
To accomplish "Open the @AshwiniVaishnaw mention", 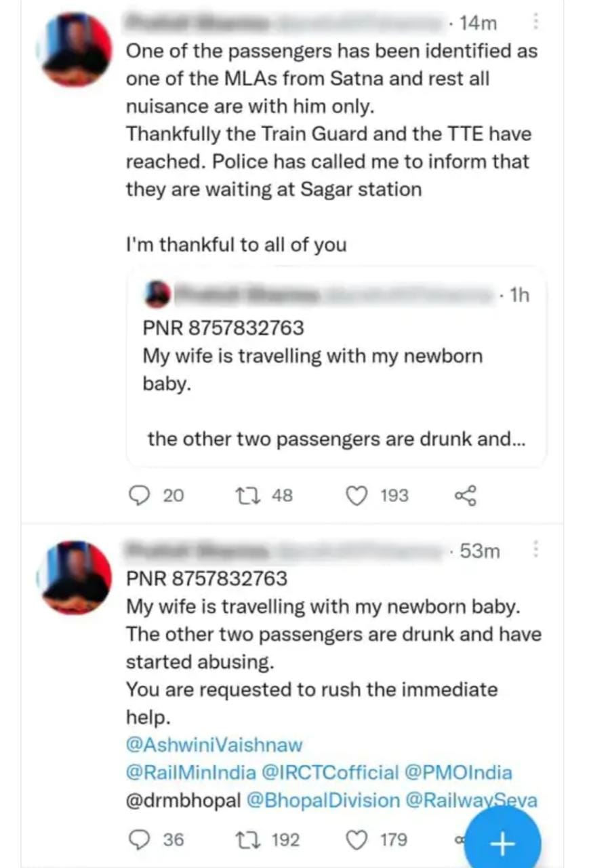I will (x=214, y=745).
